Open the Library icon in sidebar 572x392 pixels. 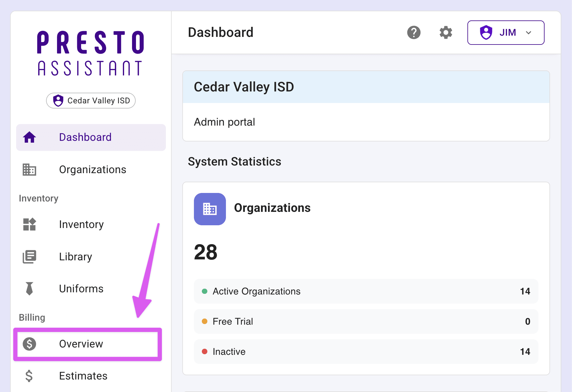point(29,257)
